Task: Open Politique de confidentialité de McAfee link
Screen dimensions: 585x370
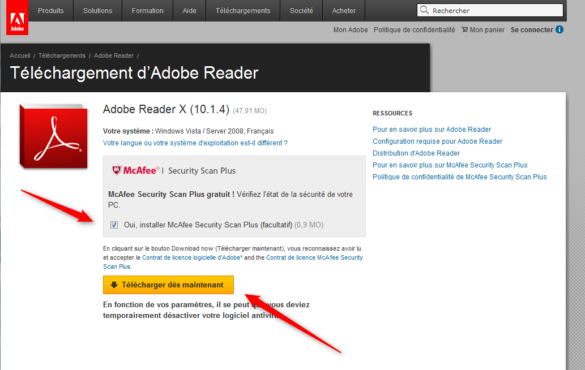Action: (x=459, y=177)
